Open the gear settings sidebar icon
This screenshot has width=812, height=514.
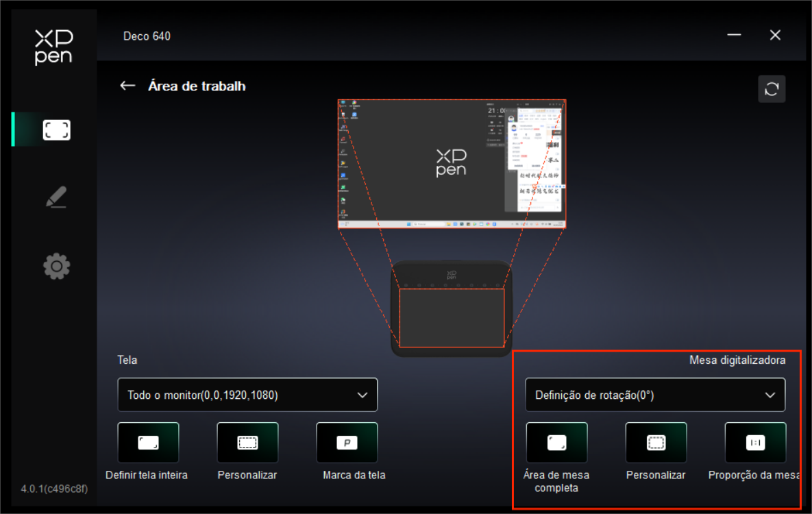56,266
